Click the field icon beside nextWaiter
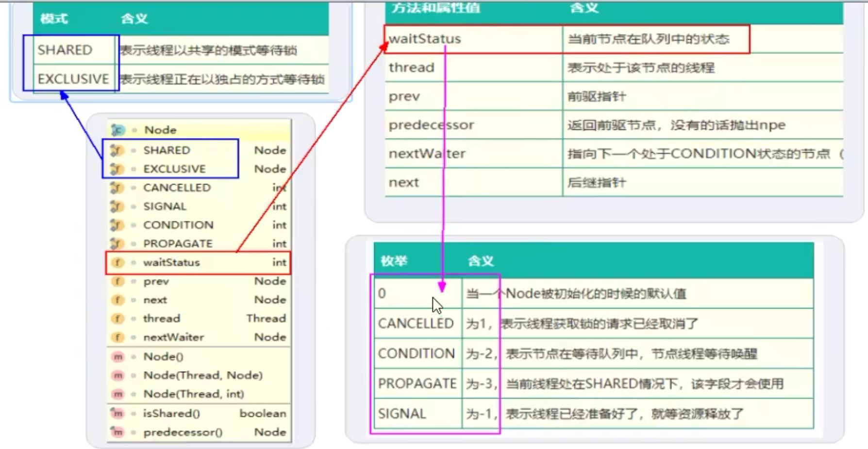This screenshot has width=868, height=449. pyautogui.click(x=117, y=337)
